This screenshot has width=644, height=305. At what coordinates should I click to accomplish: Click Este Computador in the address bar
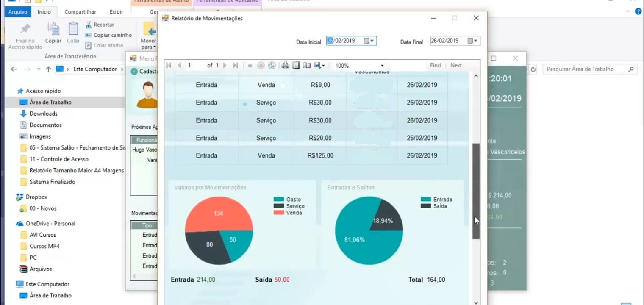tap(95, 69)
